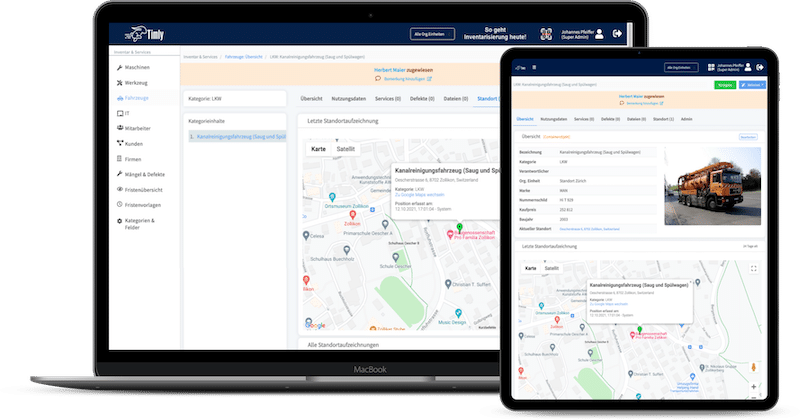
Task: Switch tablet map to Satellit view
Action: tap(552, 268)
